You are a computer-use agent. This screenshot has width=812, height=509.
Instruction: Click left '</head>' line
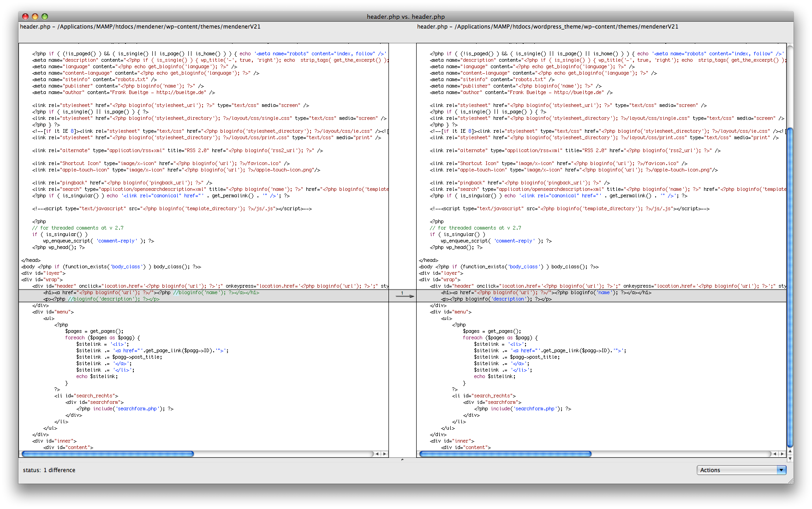point(31,260)
